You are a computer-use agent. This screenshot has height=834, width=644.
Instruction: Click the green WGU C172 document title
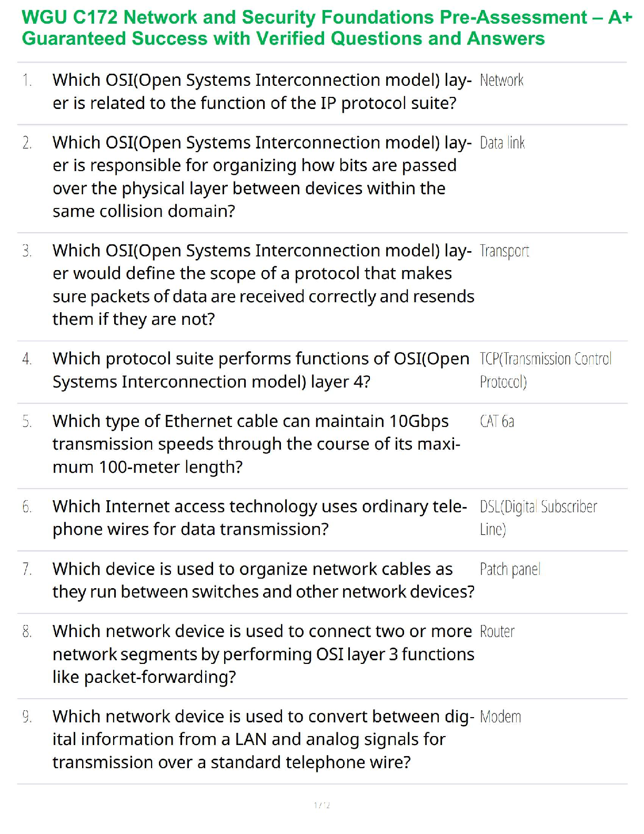[326, 28]
